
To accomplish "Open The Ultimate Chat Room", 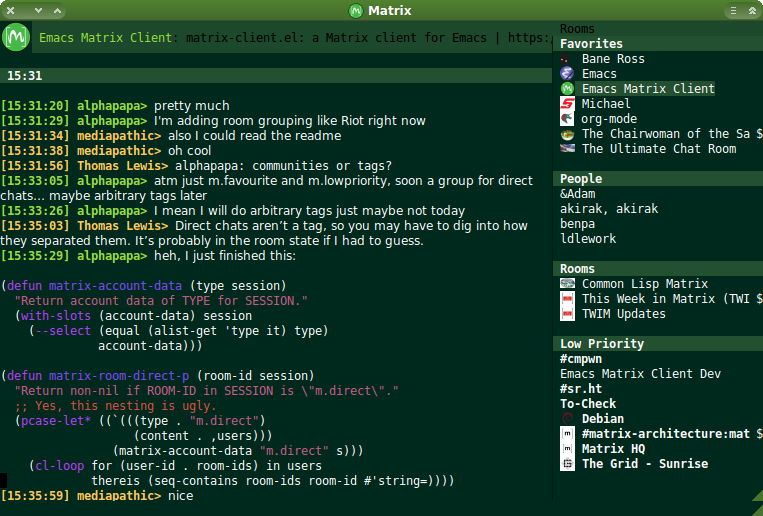I will coord(659,149).
